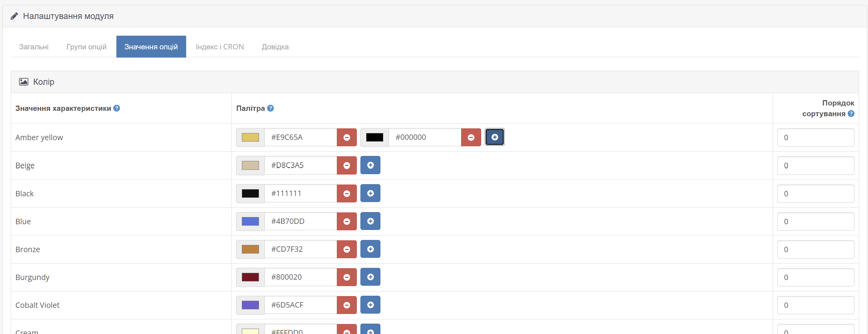Add a palette color to Blue
Viewport: 868px width, 334px height.
pyautogui.click(x=370, y=221)
